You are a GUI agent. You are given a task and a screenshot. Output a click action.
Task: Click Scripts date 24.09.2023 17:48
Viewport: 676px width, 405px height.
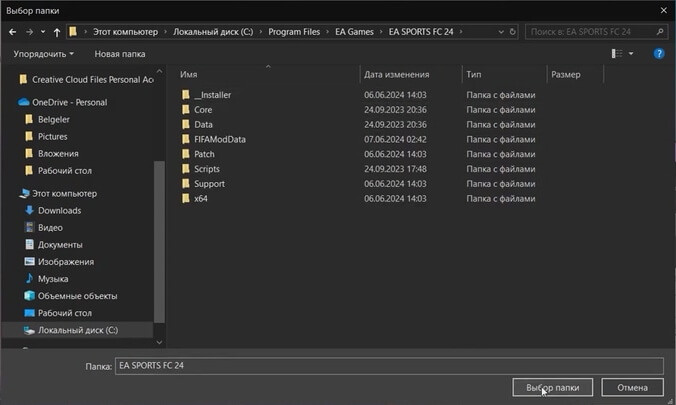[x=395, y=169]
